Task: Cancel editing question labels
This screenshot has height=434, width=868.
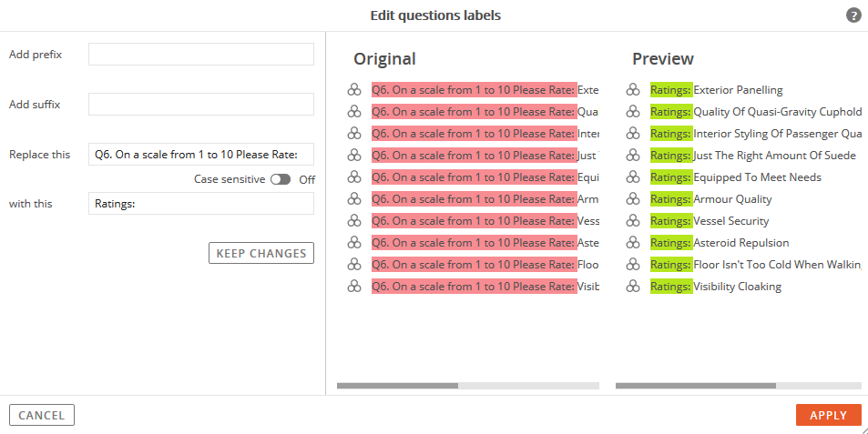Action: [42, 415]
